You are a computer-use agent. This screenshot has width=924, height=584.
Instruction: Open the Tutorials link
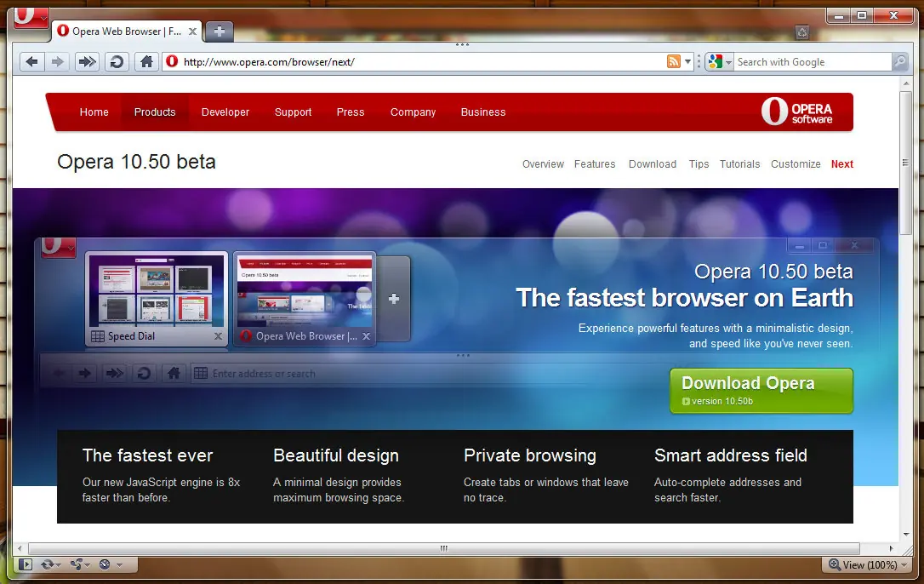pos(739,164)
